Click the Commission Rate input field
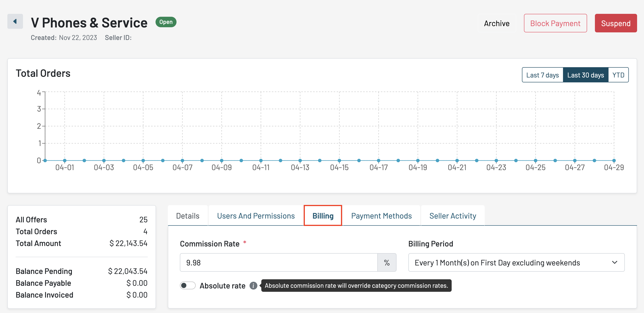 [x=278, y=263]
